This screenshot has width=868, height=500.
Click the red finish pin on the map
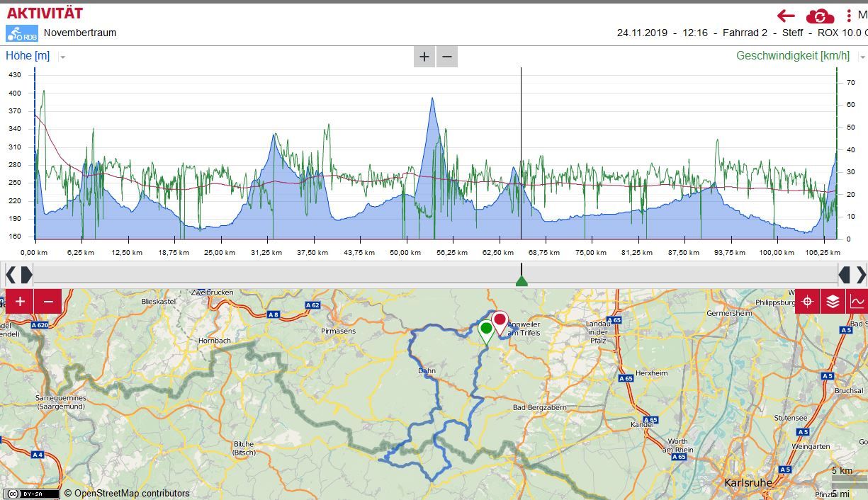[500, 322]
